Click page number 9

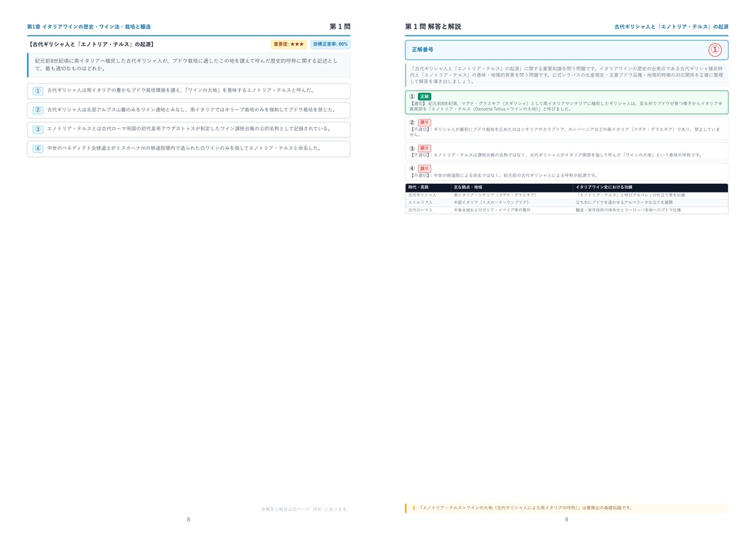click(566, 520)
